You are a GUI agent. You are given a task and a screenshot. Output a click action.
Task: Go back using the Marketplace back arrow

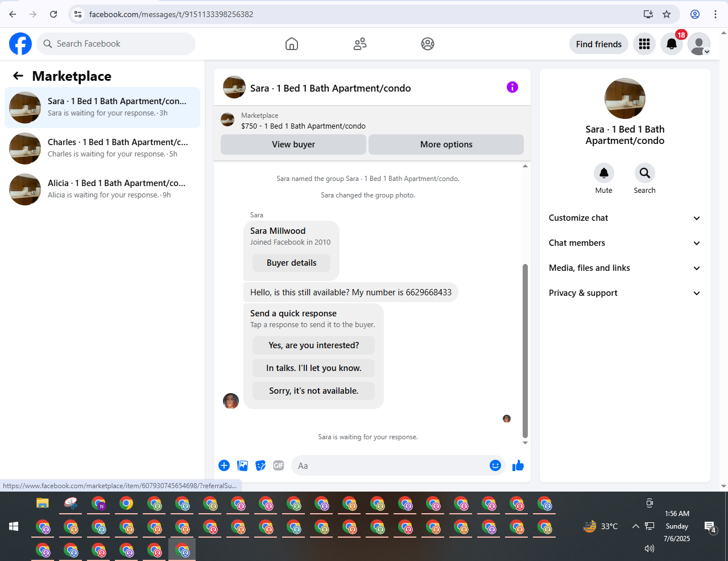tap(18, 76)
